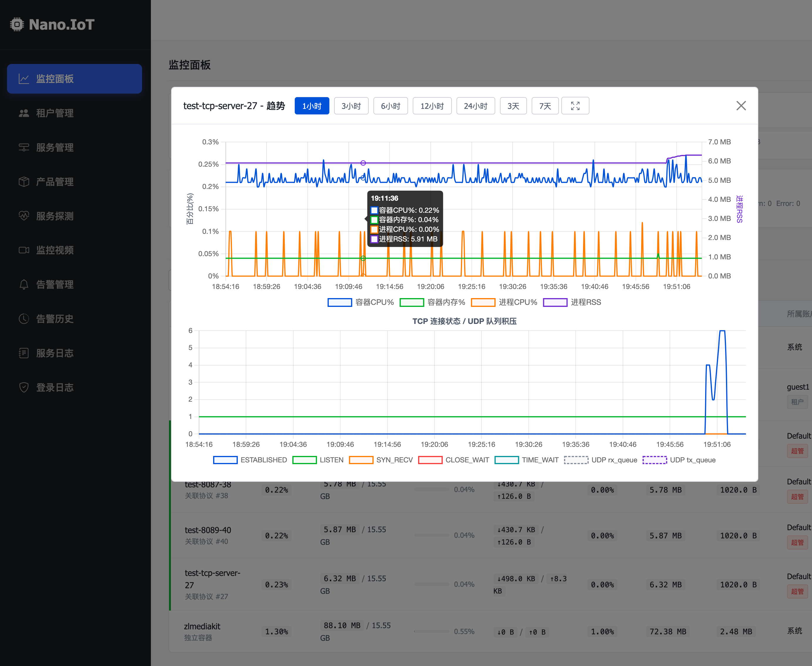Open 监控面板 chart icon in sidebar

pos(24,79)
